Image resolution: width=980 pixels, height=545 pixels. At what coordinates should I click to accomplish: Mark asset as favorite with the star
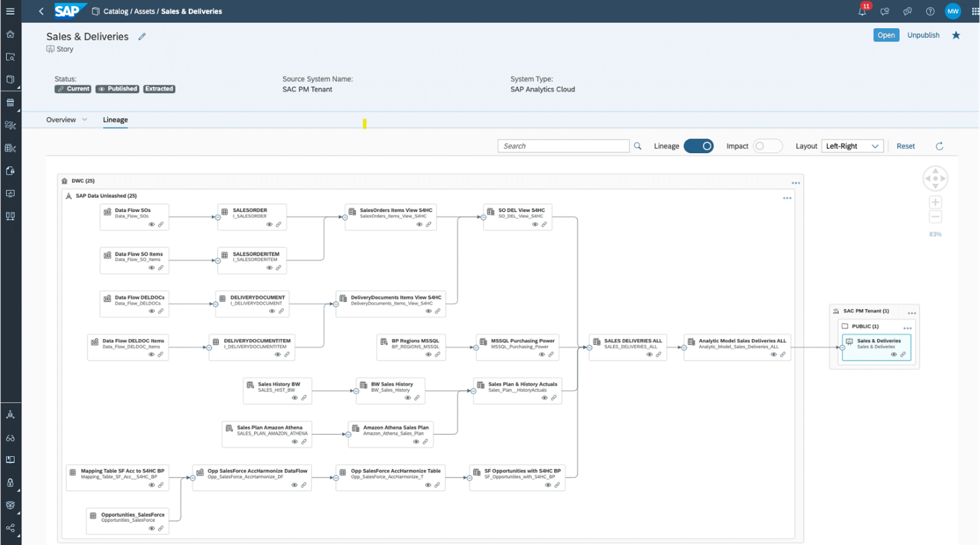tap(956, 35)
